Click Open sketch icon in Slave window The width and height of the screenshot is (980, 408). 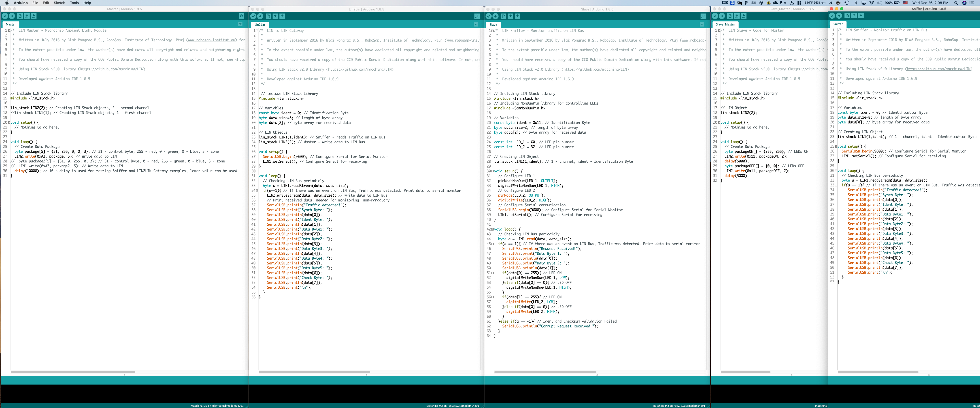point(510,16)
